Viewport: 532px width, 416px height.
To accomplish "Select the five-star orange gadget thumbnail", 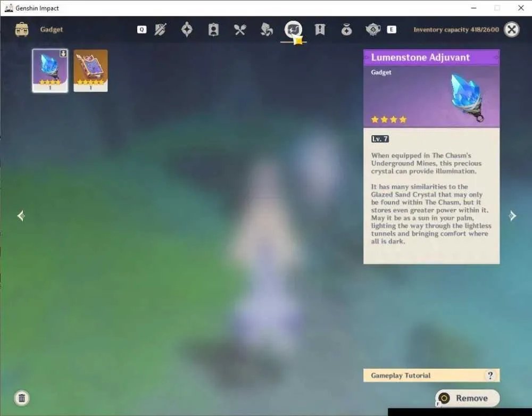I will [90, 71].
